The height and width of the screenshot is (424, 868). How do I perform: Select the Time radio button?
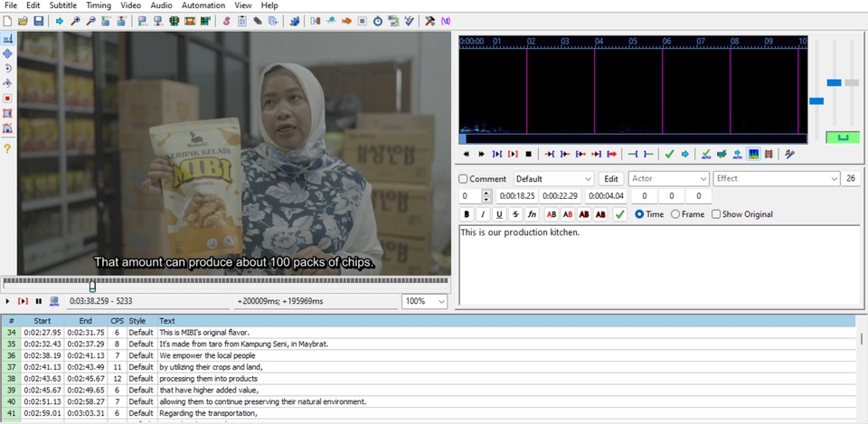[639, 214]
